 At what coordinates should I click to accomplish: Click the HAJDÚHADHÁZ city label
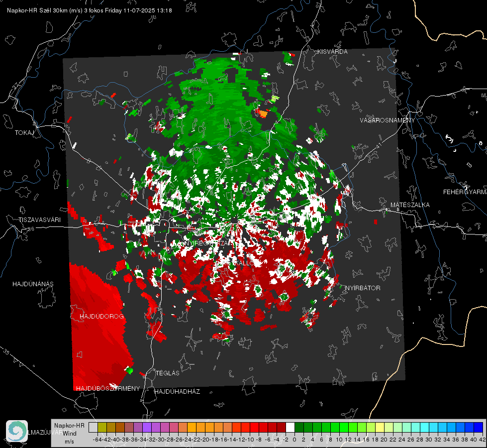[177, 392]
